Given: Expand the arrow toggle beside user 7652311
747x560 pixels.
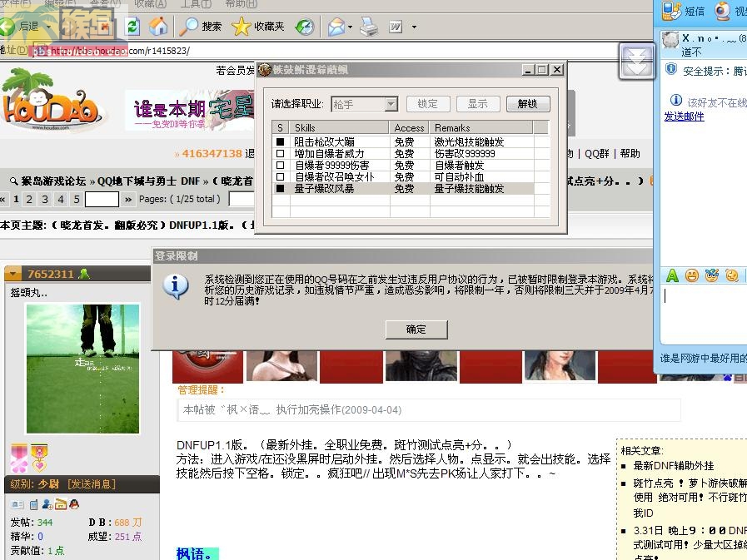Looking at the screenshot, I should point(12,274).
